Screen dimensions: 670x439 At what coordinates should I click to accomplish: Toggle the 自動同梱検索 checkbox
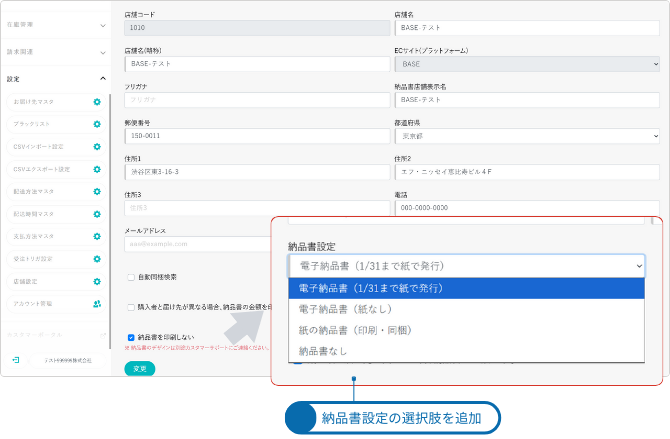131,277
